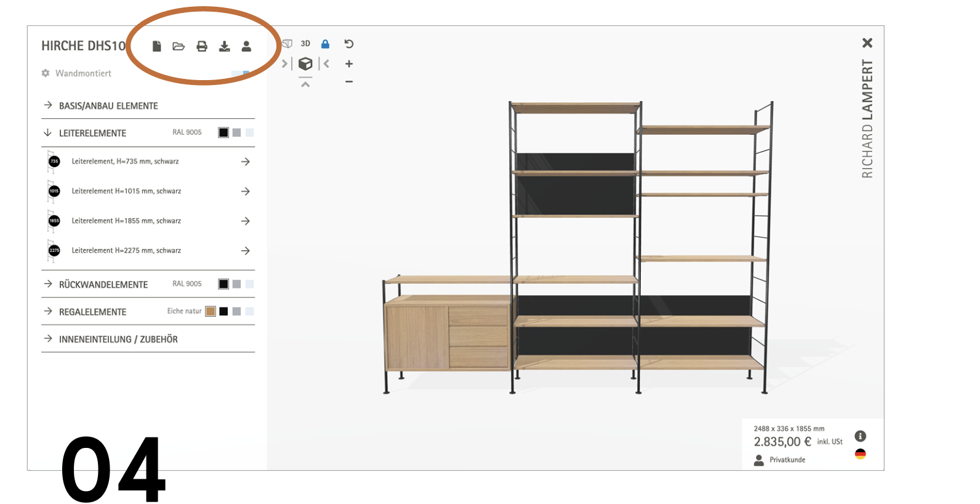This screenshot has width=980, height=504.
Task: Collapse the LEITERELEMENTE section
Action: click(92, 133)
